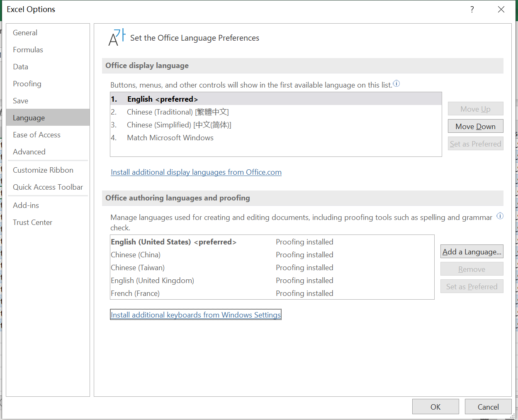This screenshot has width=518, height=420.
Task: Open the Ease of Access category
Action: click(48, 135)
